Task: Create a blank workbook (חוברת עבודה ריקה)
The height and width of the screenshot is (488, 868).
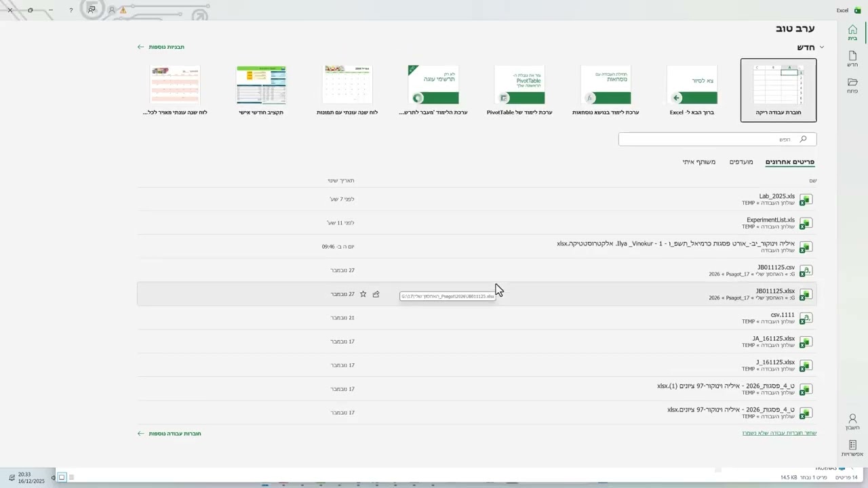Action: click(778, 90)
